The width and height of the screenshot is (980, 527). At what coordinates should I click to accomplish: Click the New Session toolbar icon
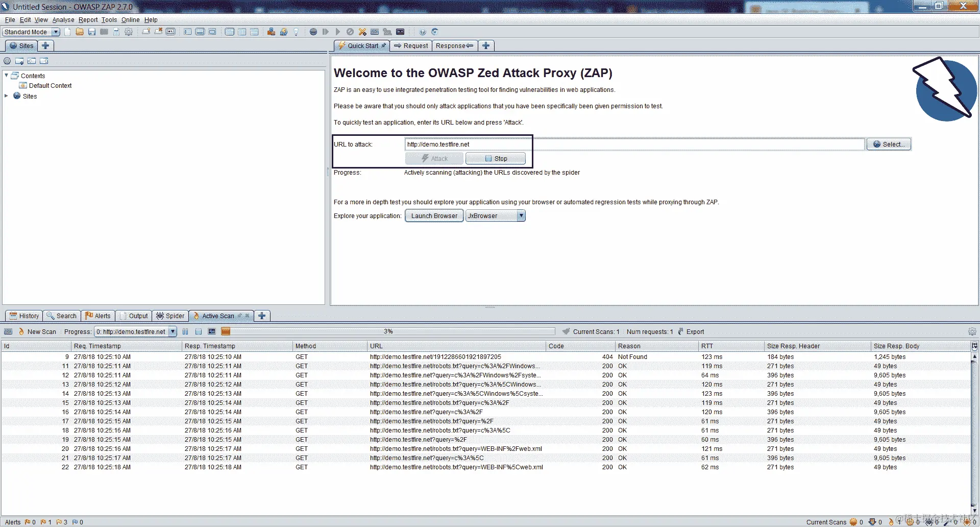tap(67, 32)
